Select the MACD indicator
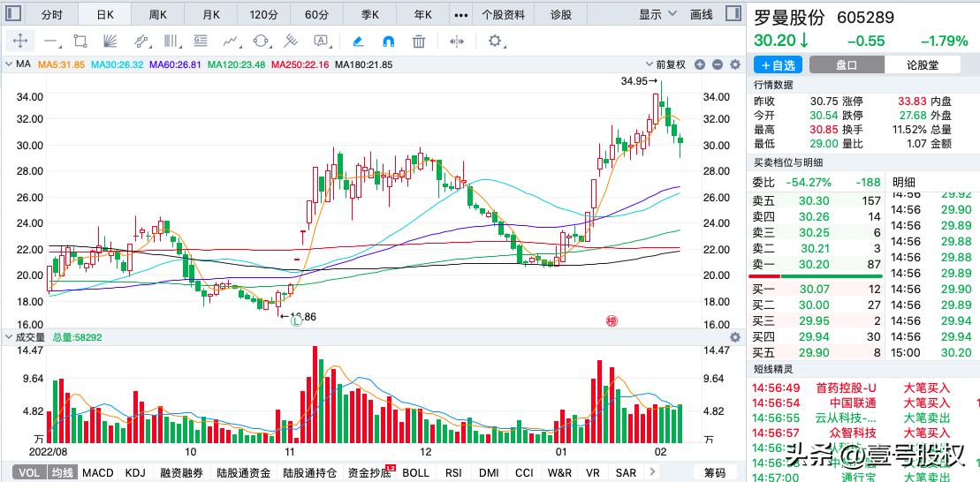Screen dimensions: 980x482 pos(97,472)
